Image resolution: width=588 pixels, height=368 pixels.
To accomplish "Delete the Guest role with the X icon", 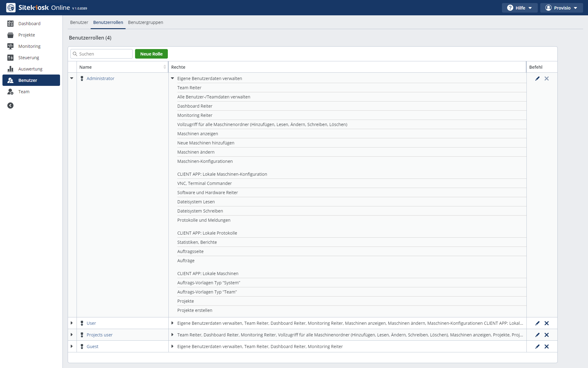I will tap(547, 347).
